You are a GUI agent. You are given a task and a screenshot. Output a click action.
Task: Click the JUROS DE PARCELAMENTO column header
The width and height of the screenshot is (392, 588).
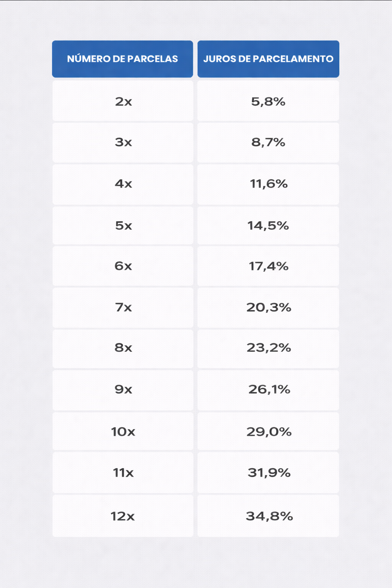point(268,59)
